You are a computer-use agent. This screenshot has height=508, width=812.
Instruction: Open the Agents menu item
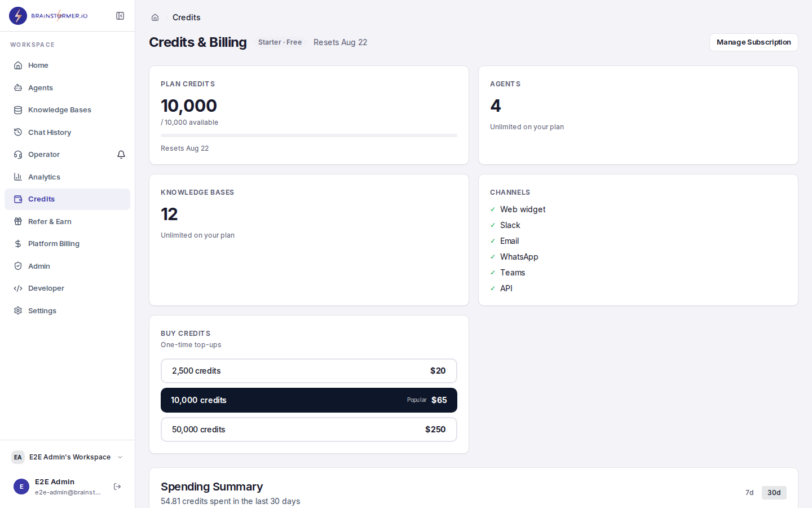coord(68,87)
